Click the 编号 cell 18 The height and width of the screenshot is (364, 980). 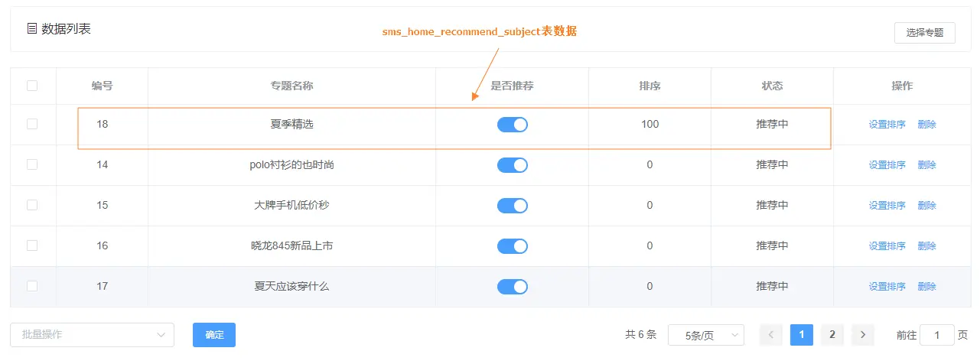pos(102,124)
